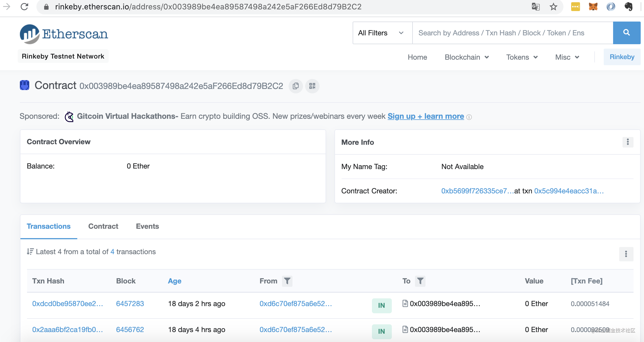
Task: Open the MetaMask fox extension
Action: click(x=593, y=7)
